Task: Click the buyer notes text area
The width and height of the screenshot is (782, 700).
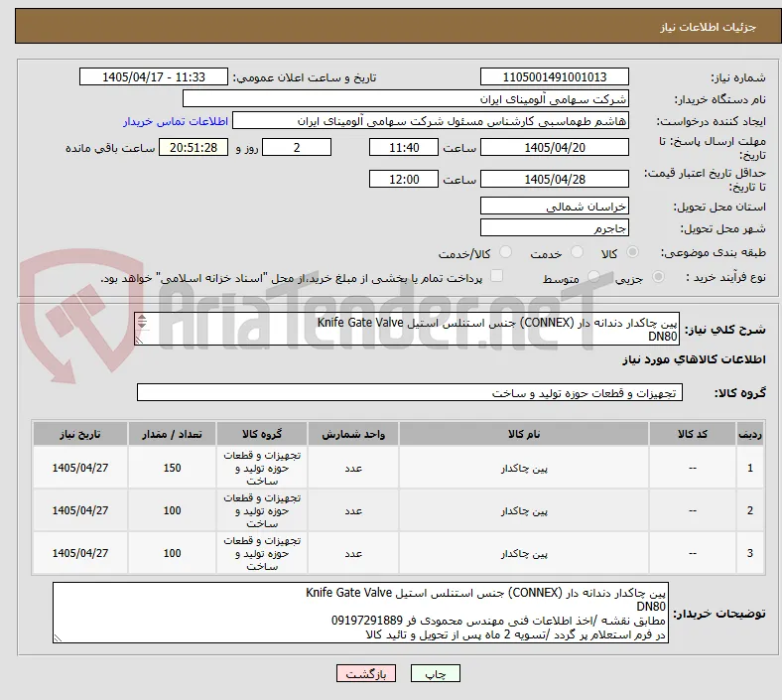Action: point(360,613)
